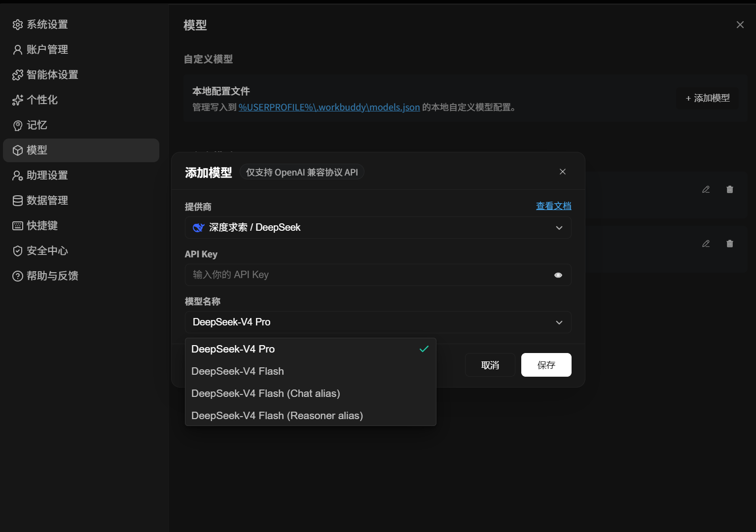Click the 数据管理 database icon
Viewport: 756px width, 532px height.
(x=18, y=201)
